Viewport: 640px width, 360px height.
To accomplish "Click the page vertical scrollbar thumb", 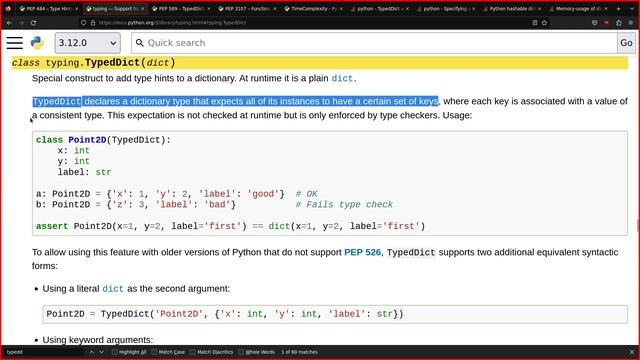I will (638, 225).
